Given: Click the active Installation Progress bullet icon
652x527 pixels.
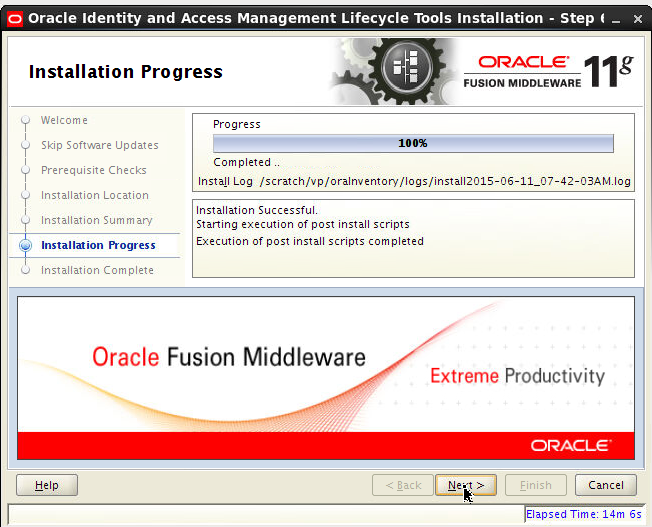Looking at the screenshot, I should pyautogui.click(x=25, y=245).
